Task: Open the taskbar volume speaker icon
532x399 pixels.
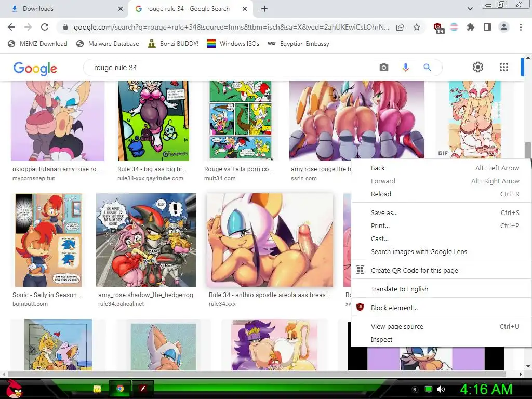Action: pos(441,389)
